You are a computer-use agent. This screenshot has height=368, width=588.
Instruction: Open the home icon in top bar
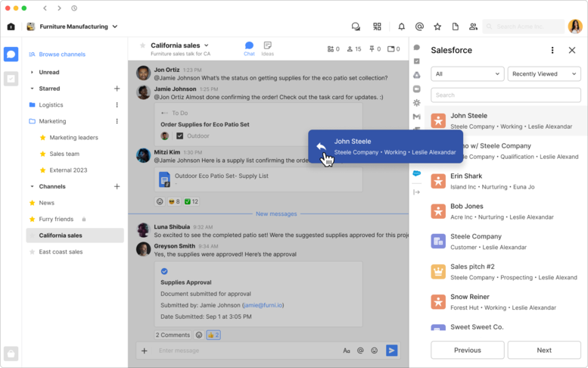[11, 27]
